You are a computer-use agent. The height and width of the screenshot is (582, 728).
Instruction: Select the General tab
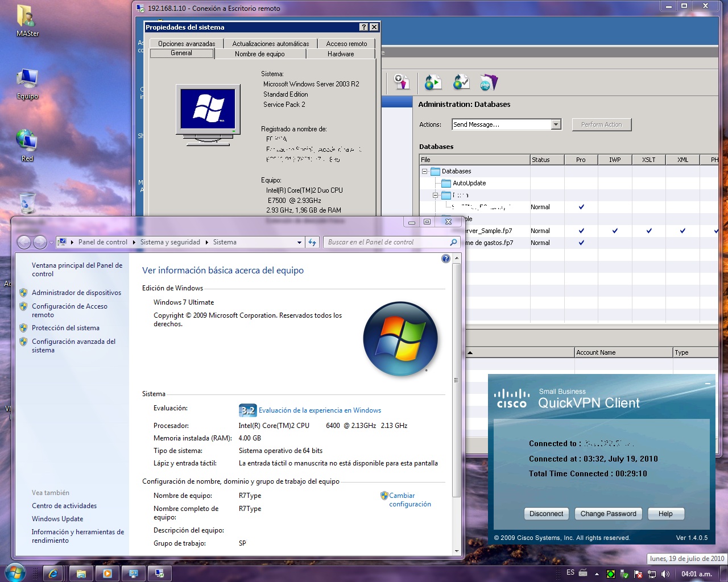click(x=181, y=53)
